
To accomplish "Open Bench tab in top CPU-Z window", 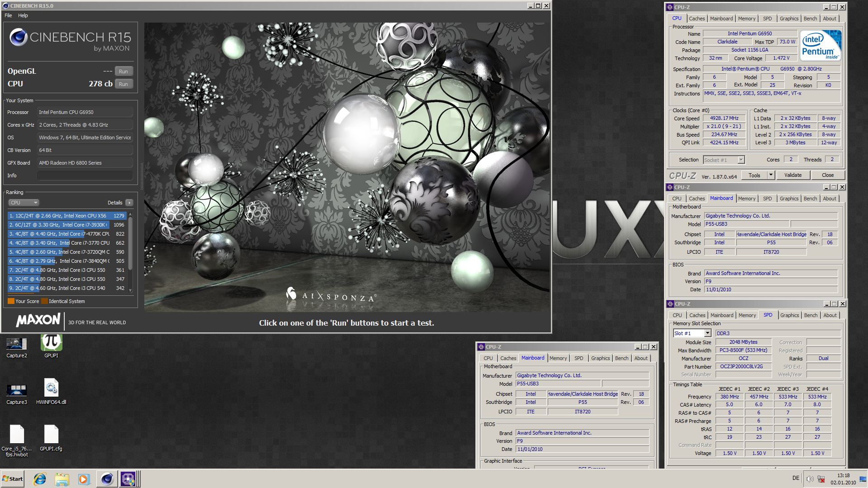I will coord(810,19).
